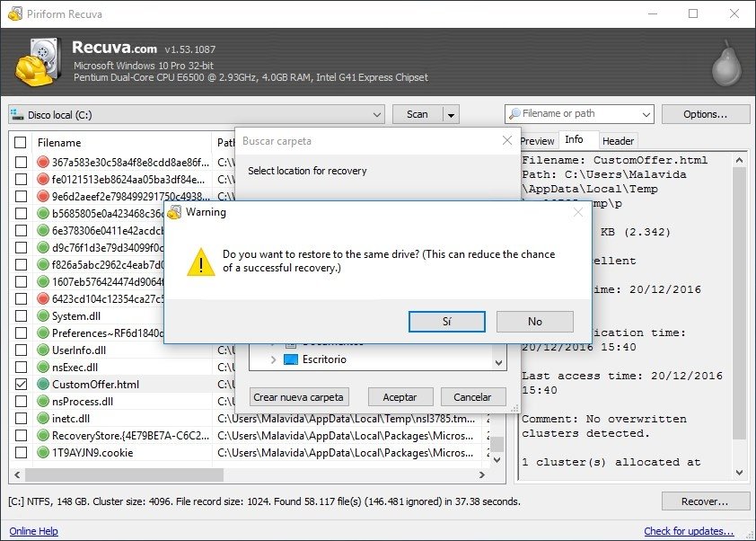Click the Recover... button
756x541 pixels.
705,501
